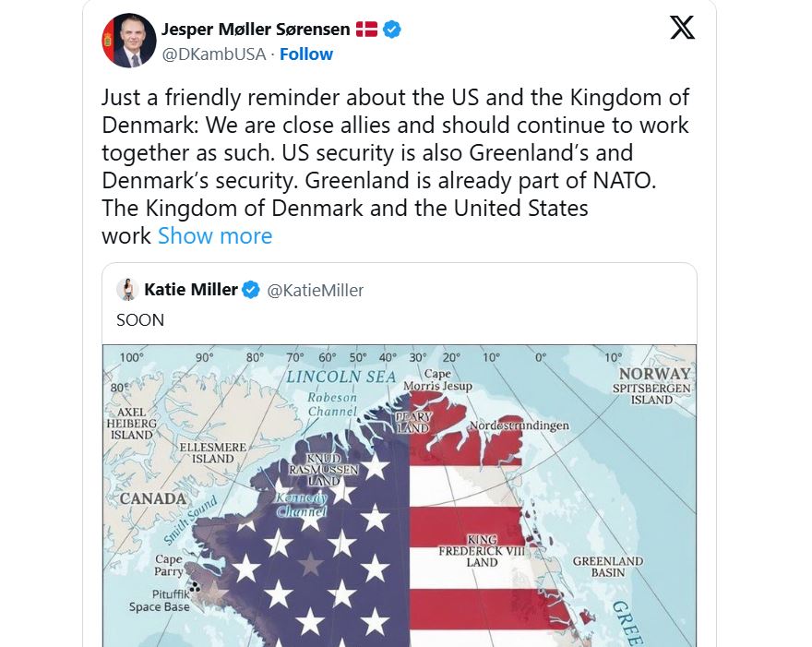Viewport: 812px width, 647px height.
Task: Open the Katie Miller display name
Action: pyautogui.click(x=191, y=290)
